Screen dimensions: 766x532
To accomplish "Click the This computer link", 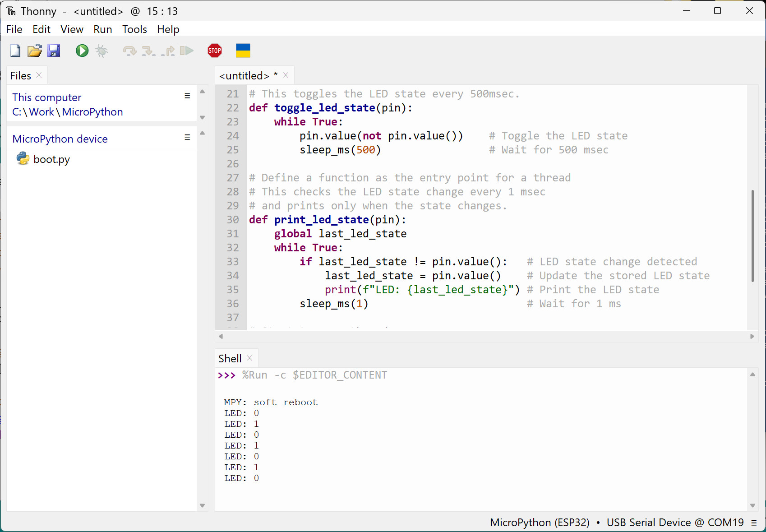I will tap(47, 97).
